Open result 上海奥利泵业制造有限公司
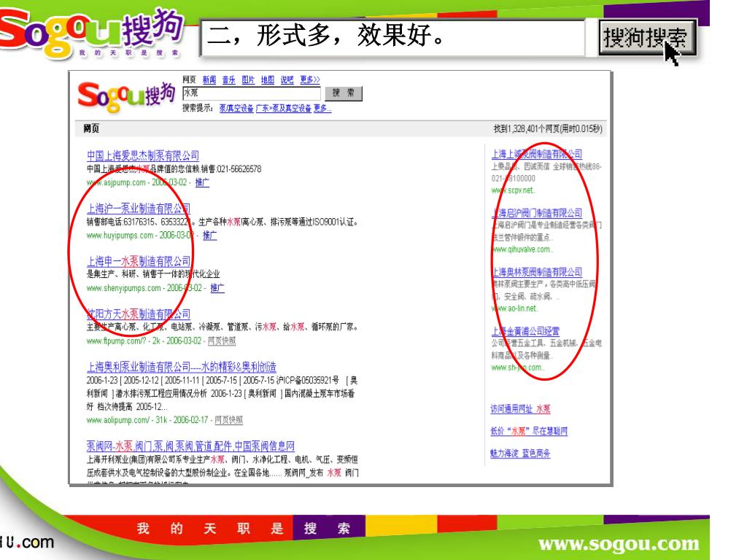 [182, 367]
